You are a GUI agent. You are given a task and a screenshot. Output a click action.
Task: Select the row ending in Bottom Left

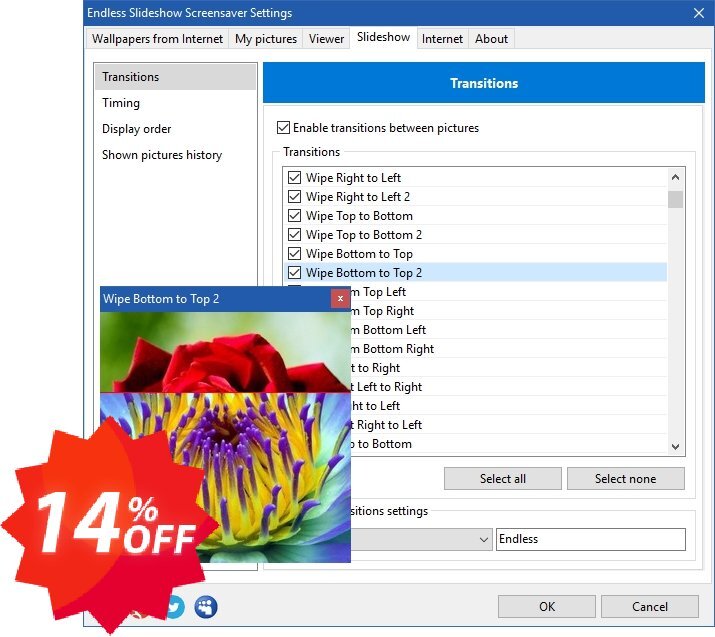click(x=508, y=330)
